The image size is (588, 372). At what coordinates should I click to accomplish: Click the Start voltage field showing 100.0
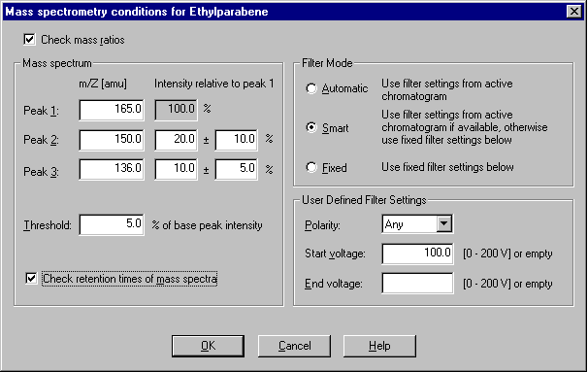(x=417, y=254)
